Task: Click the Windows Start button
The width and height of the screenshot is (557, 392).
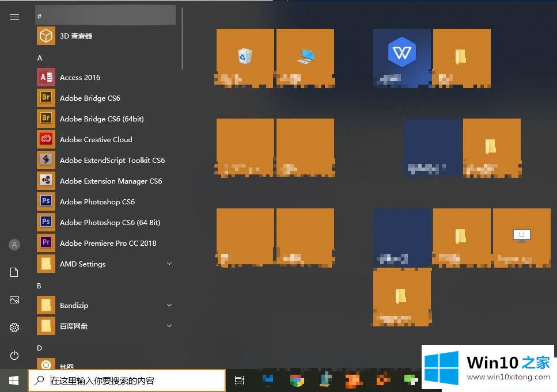Action: coord(14,380)
